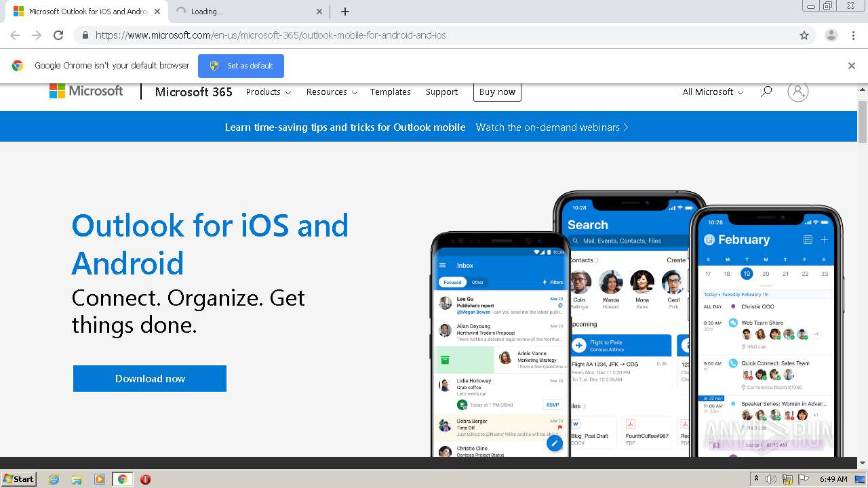Viewport: 868px width, 488px height.
Task: Open the Support page
Action: [x=441, y=91]
